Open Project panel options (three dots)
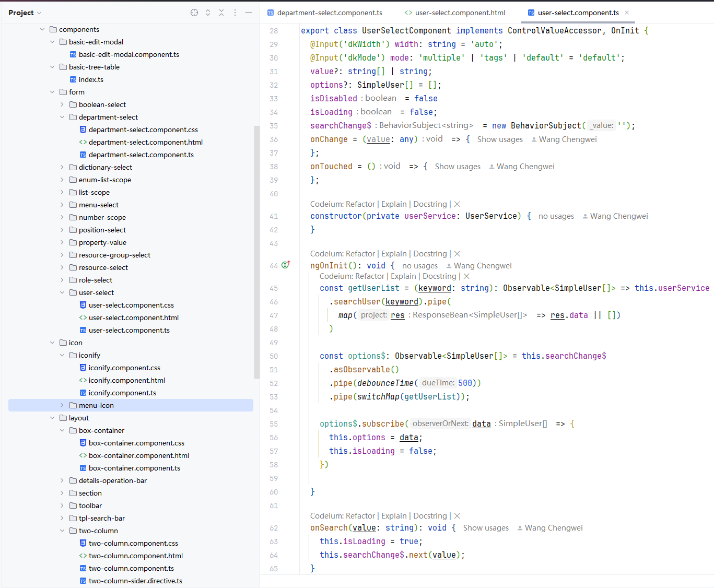This screenshot has height=588, width=714. tap(235, 13)
